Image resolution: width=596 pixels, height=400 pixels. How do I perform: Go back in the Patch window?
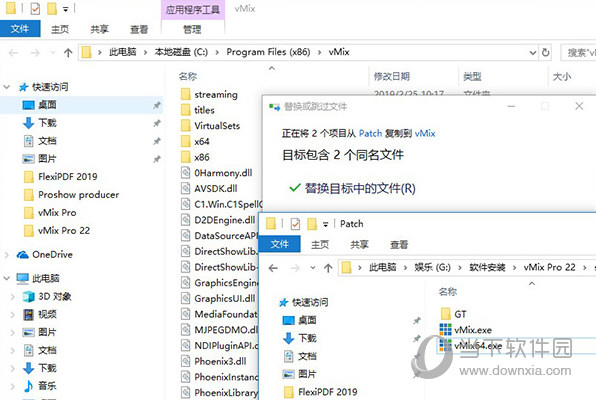point(273,268)
